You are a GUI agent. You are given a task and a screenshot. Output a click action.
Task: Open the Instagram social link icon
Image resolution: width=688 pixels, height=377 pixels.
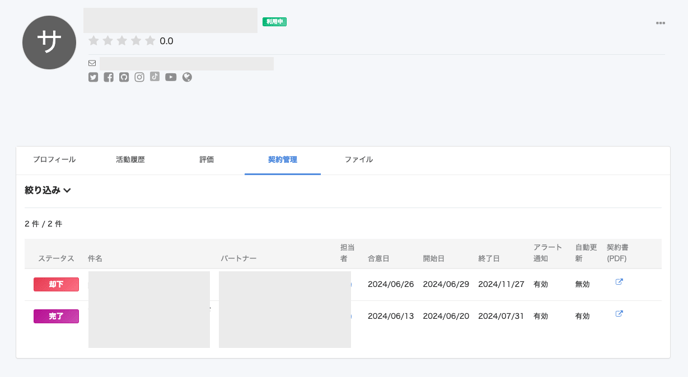pyautogui.click(x=139, y=77)
